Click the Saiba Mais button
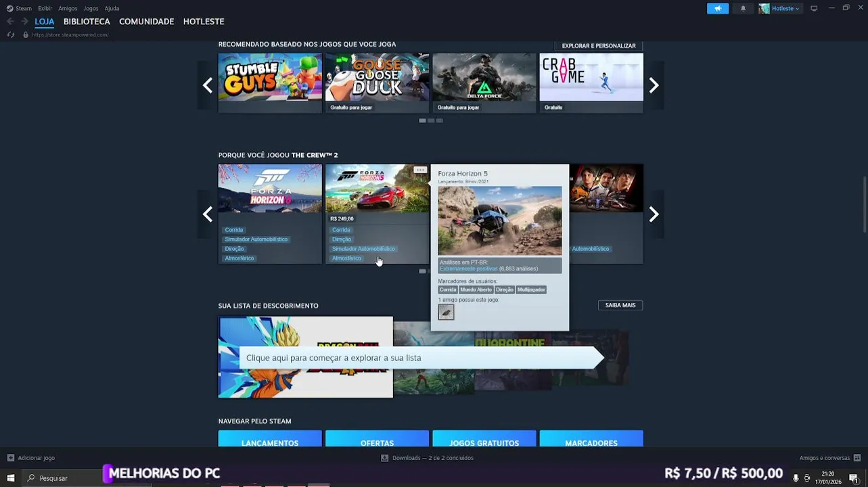 coord(620,305)
